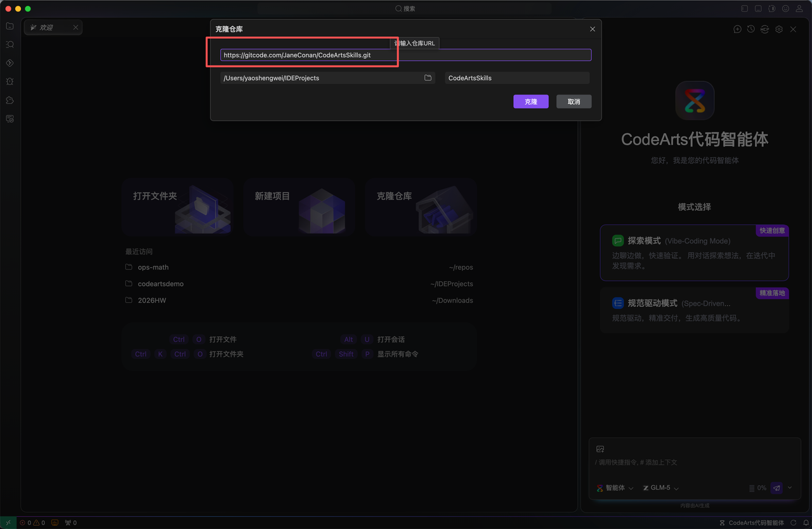Click the ~/Downloads path text
This screenshot has height=529, width=812.
(452, 301)
